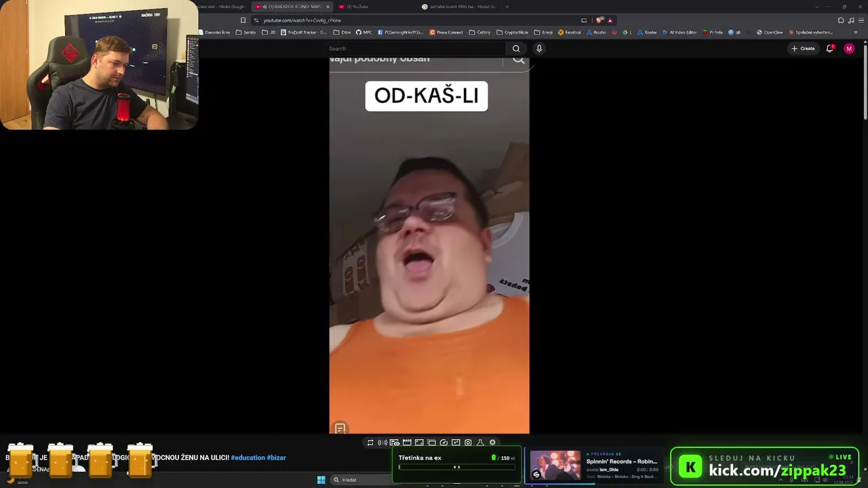Open the transcript icon at video bottom left

click(340, 428)
